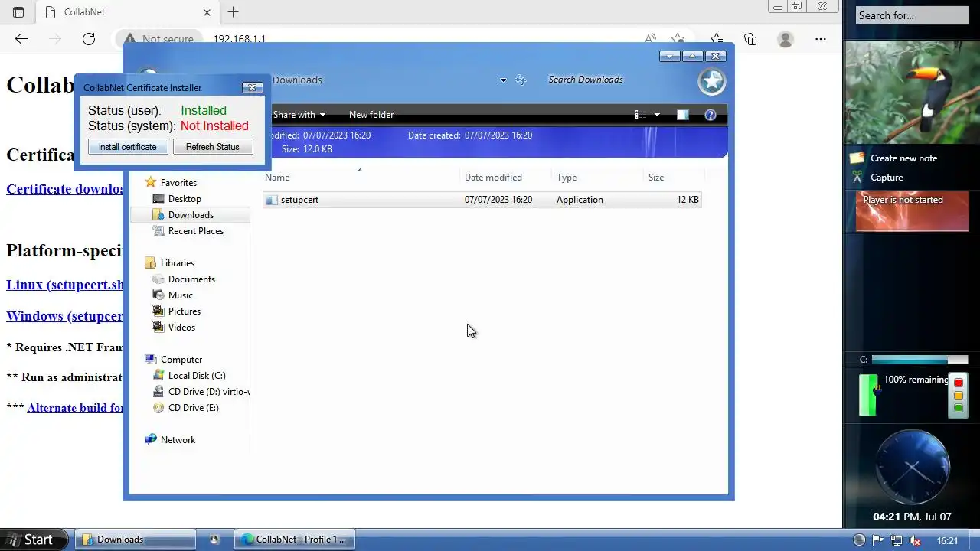Click New folder in the Explorer toolbar
This screenshot has height=551, width=980.
(x=371, y=115)
